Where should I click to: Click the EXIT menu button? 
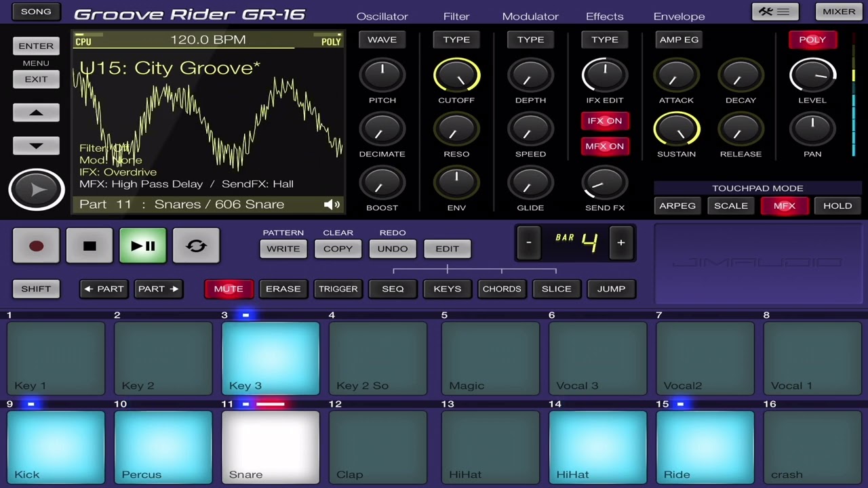pyautogui.click(x=36, y=79)
